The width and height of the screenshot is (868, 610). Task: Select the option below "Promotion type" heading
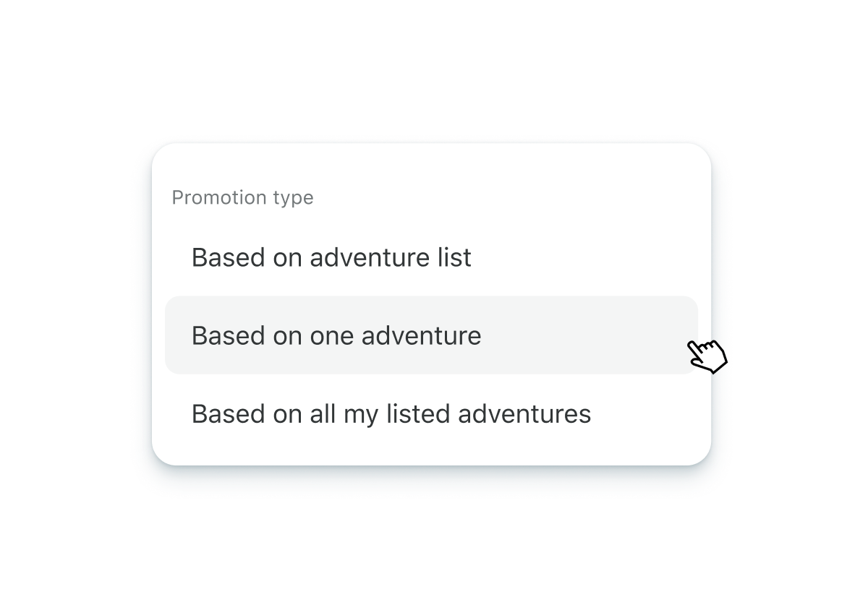click(x=331, y=257)
